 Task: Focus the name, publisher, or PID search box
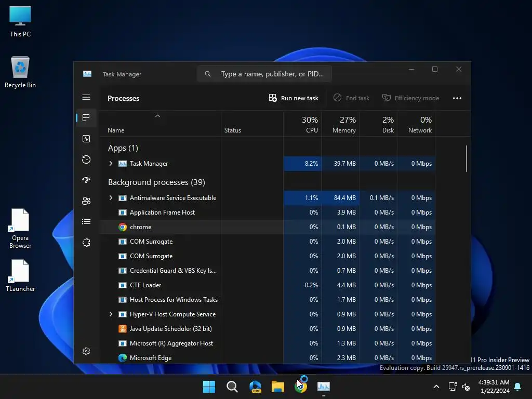(264, 74)
